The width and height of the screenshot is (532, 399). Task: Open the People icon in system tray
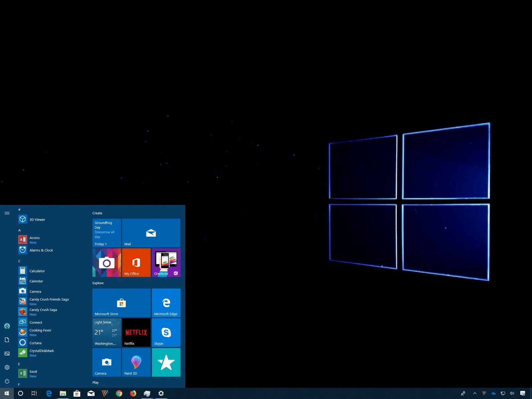463,393
